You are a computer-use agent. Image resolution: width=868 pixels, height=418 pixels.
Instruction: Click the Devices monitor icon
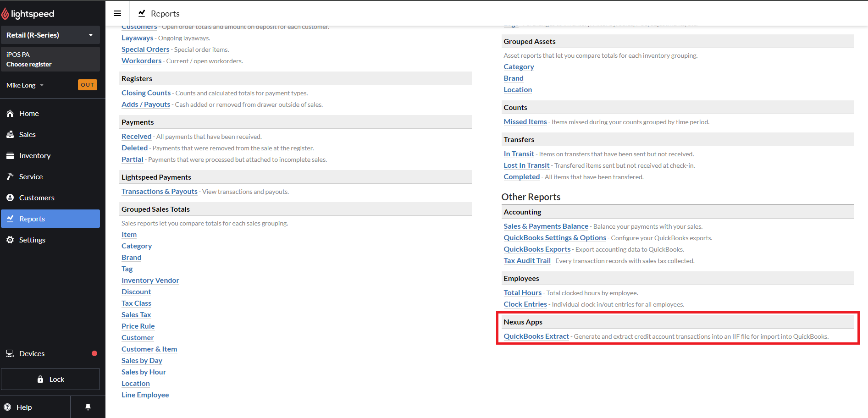(x=10, y=354)
